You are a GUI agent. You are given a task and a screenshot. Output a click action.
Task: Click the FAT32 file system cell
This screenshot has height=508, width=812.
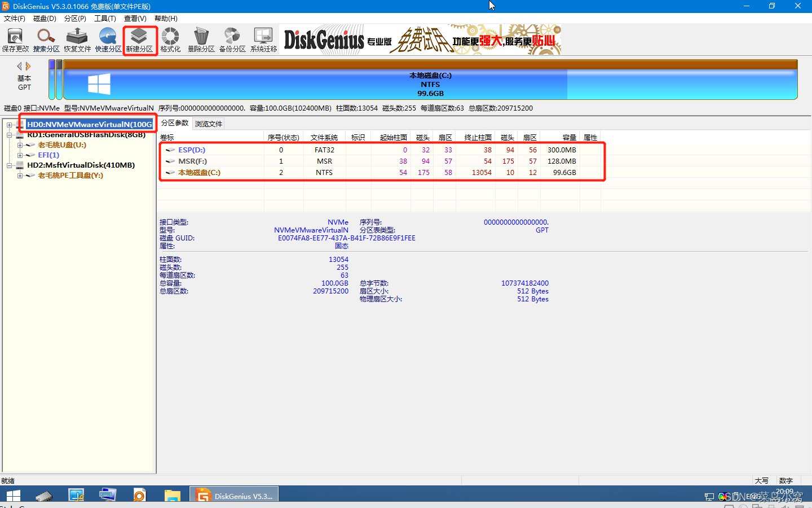tap(324, 150)
